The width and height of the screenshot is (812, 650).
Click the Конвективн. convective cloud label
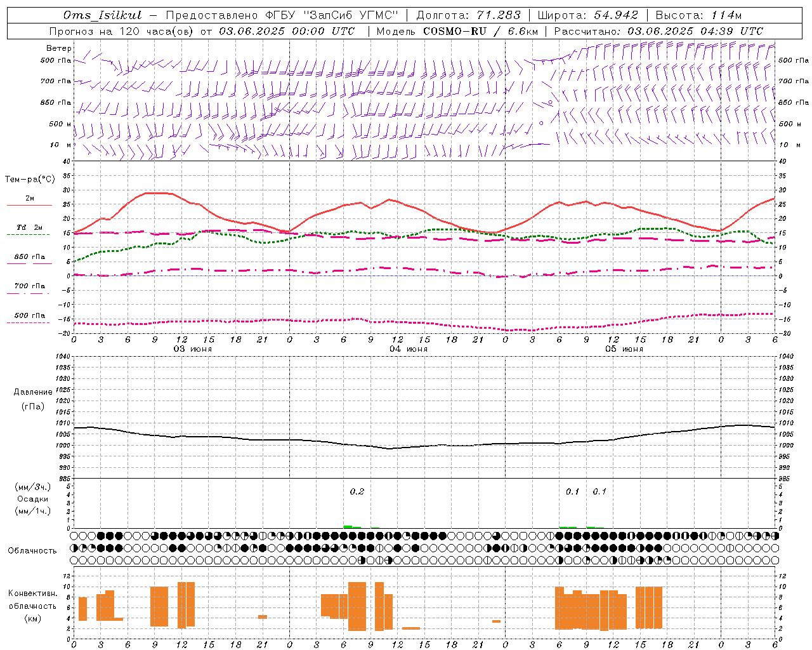coord(33,594)
